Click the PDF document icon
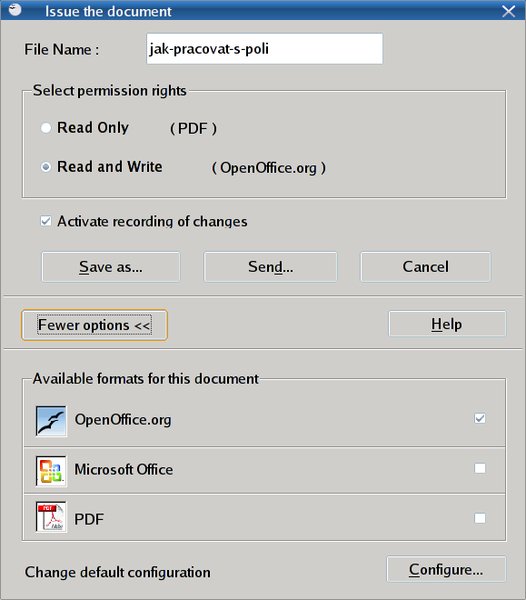Screen dimensions: 526x600 [x=51, y=517]
